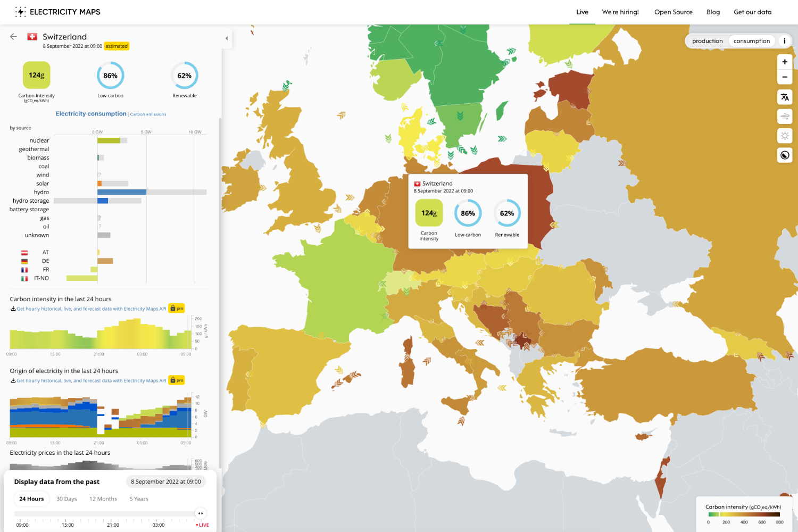Select the 12 Months time range

[103, 498]
